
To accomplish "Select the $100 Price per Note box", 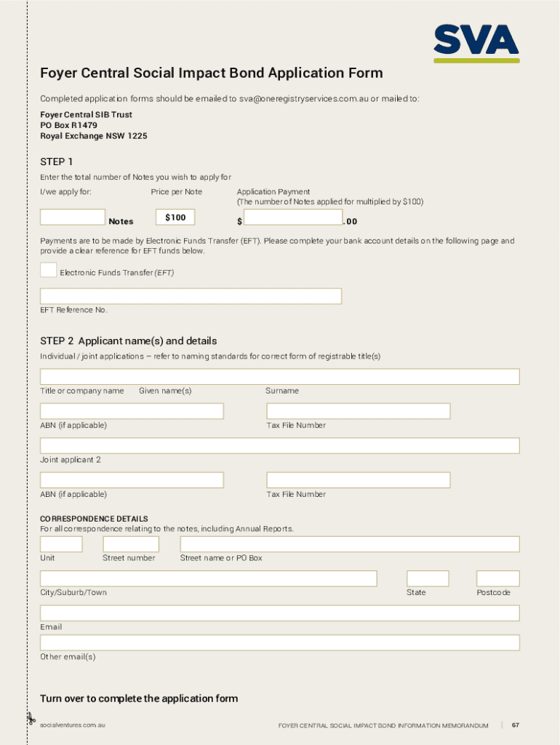I will click(175, 217).
